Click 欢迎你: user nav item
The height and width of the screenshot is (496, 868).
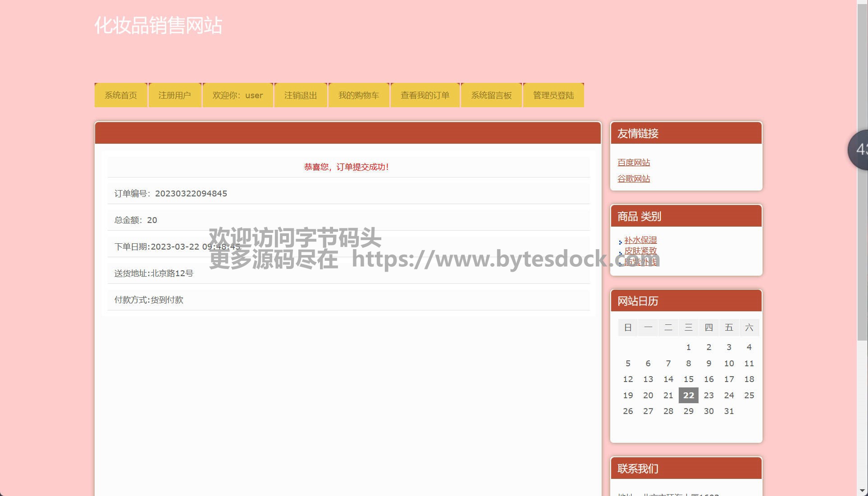[x=238, y=96]
